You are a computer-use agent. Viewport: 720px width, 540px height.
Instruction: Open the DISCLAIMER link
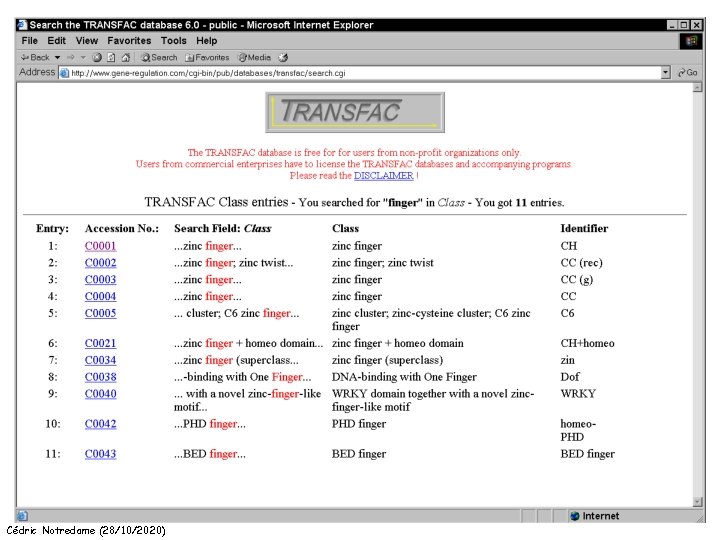click(383, 176)
